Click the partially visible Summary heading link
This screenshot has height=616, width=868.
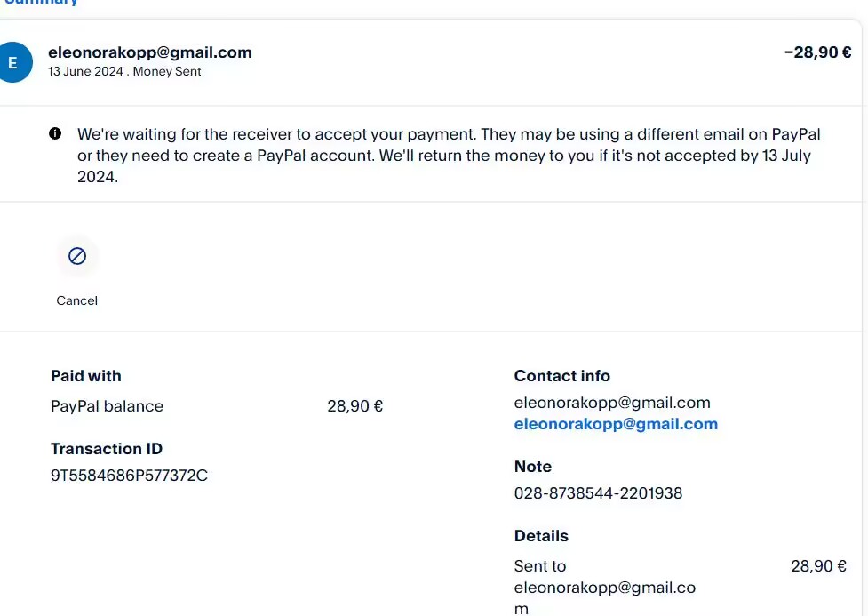(x=40, y=3)
